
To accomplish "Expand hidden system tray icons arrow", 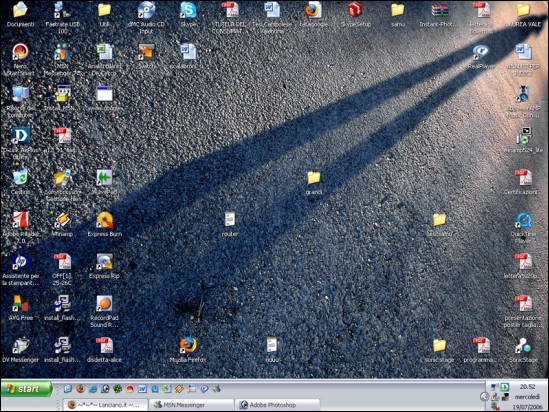I will (x=484, y=397).
